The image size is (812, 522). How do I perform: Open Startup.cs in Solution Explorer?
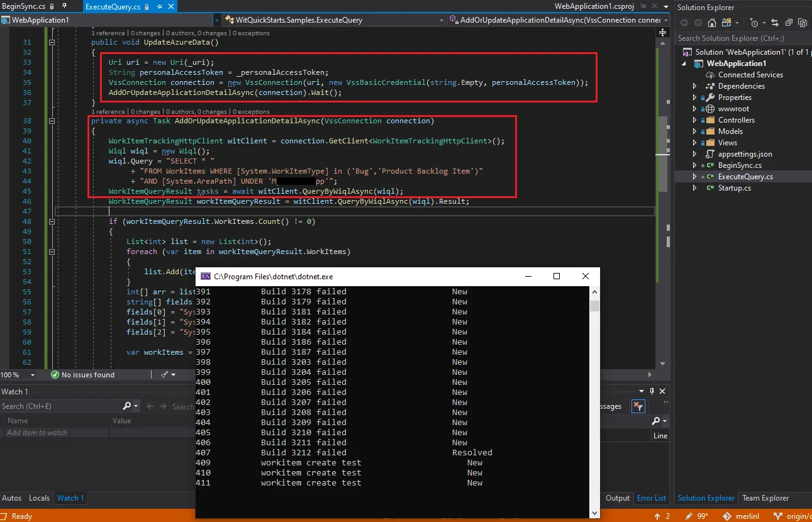tap(734, 188)
